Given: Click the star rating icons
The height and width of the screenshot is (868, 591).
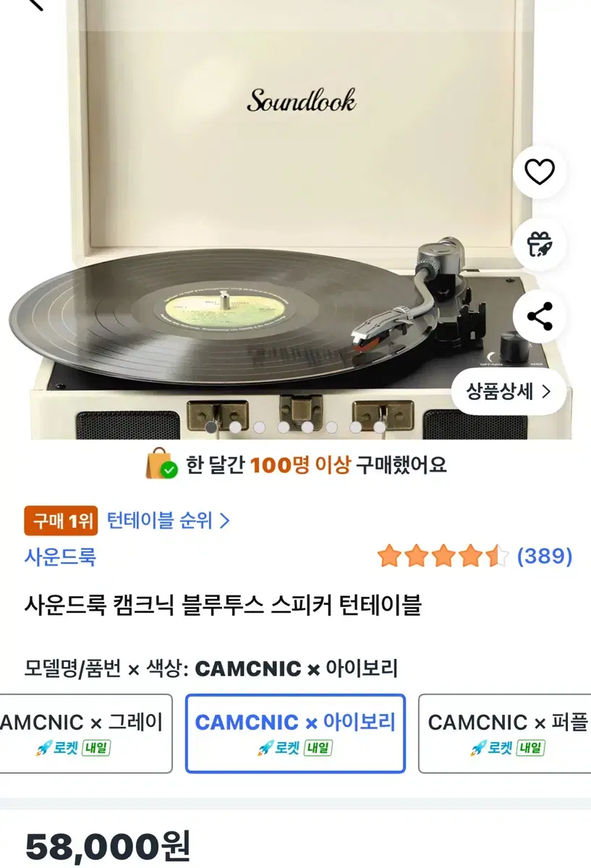Looking at the screenshot, I should coord(443,556).
